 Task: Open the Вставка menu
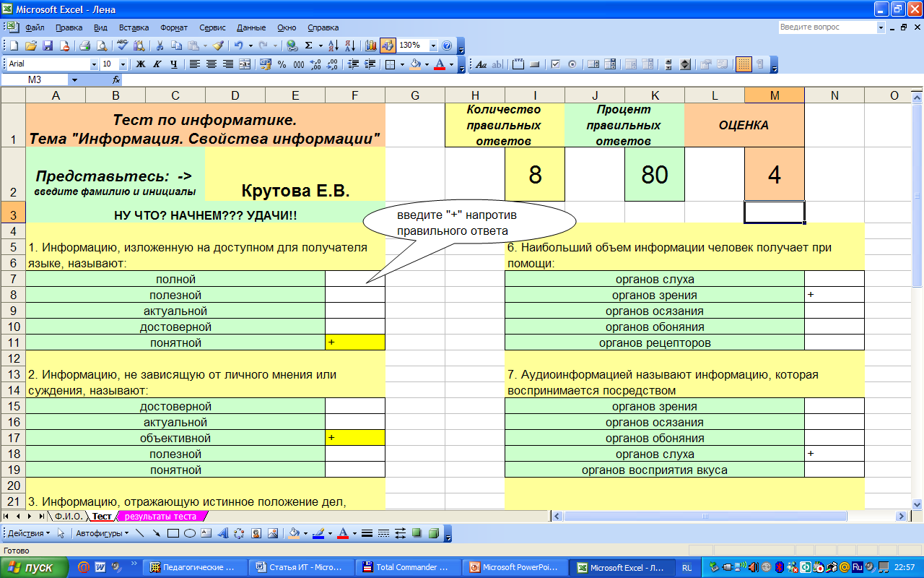pos(134,27)
